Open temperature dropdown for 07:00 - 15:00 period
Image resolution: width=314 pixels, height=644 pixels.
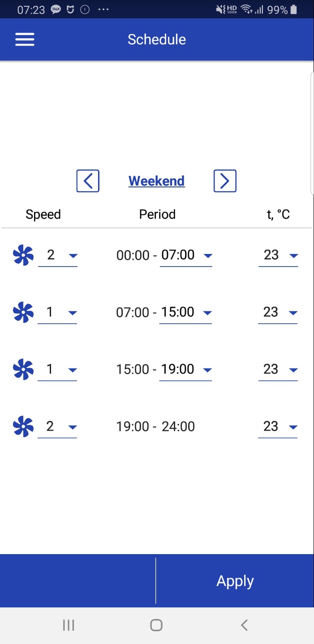click(278, 313)
